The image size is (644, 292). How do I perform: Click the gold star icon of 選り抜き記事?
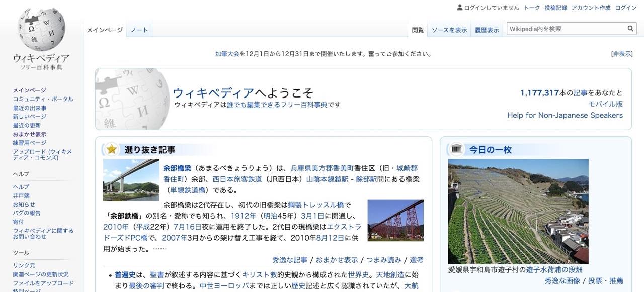(x=111, y=149)
